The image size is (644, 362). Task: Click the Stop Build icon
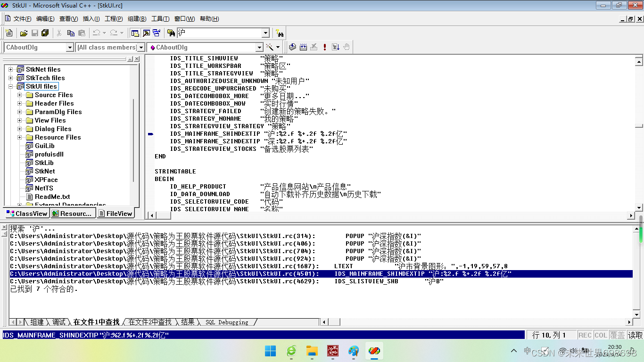[314, 47]
